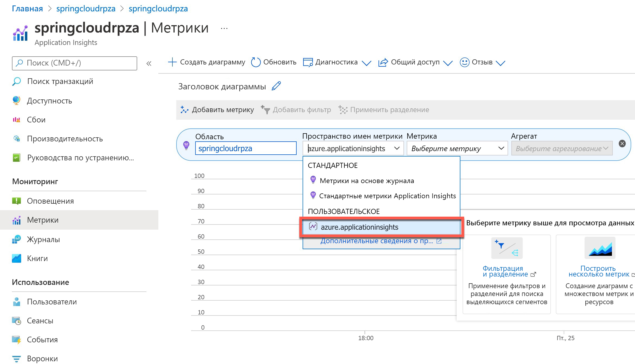Screen dimensions: 635x364
Task: Click Добавить фильтр button
Action: point(296,110)
